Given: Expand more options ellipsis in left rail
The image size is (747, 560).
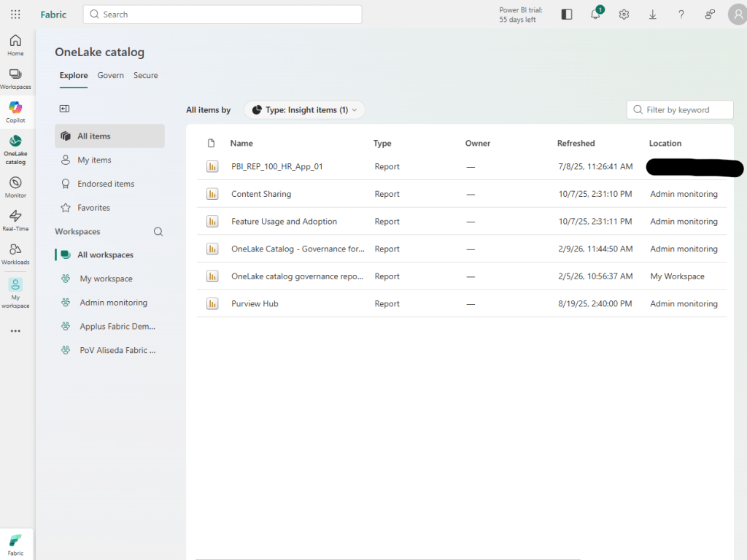Looking at the screenshot, I should (x=15, y=331).
